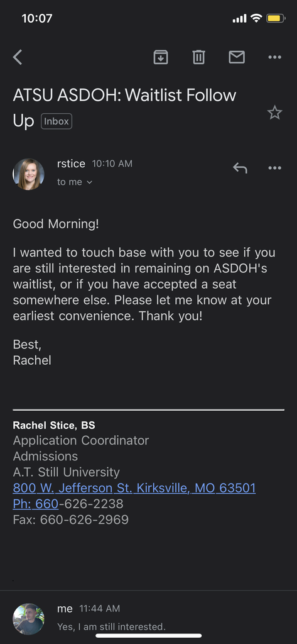Mark email as unread with envelope icon
Image resolution: width=297 pixels, height=644 pixels.
(237, 57)
